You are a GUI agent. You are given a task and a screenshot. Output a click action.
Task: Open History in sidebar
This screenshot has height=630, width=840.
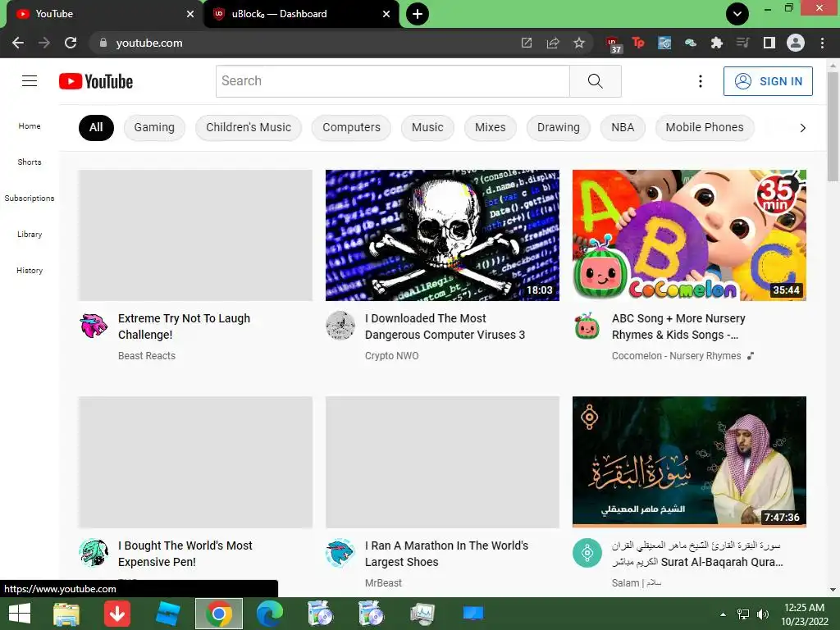[30, 271]
